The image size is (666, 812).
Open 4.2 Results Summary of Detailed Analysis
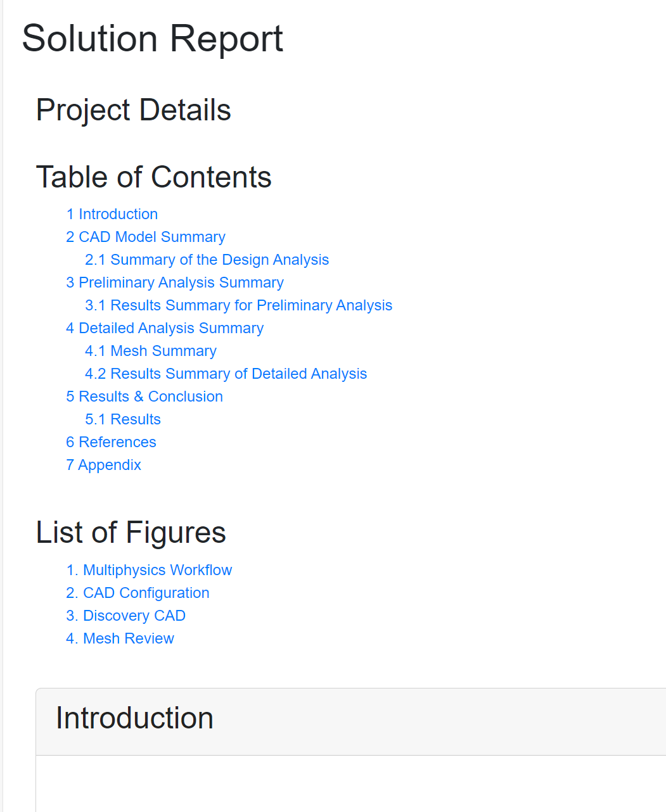click(226, 374)
